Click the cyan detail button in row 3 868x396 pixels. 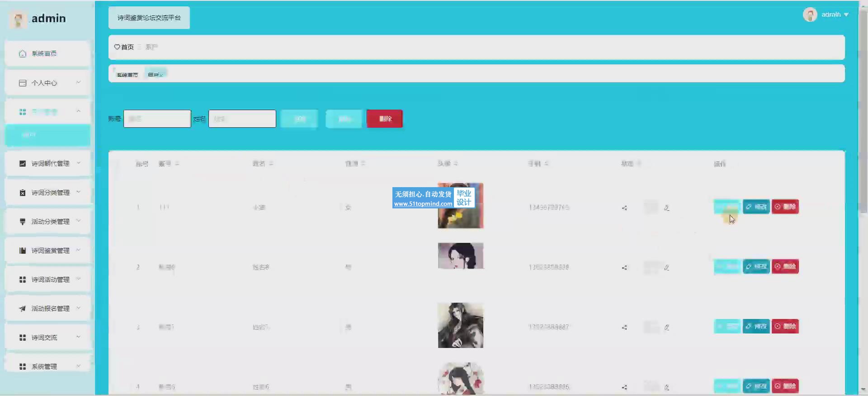coord(727,326)
